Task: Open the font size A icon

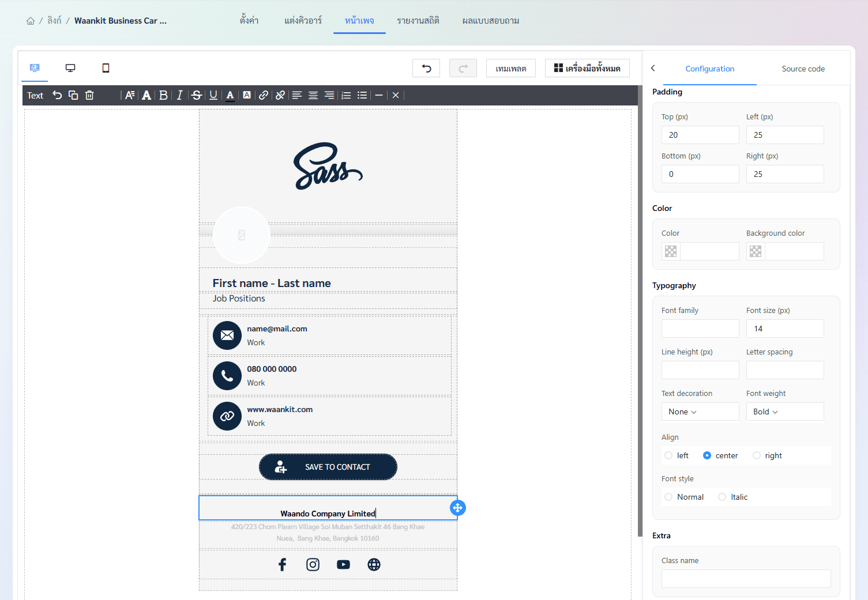Action: click(146, 95)
